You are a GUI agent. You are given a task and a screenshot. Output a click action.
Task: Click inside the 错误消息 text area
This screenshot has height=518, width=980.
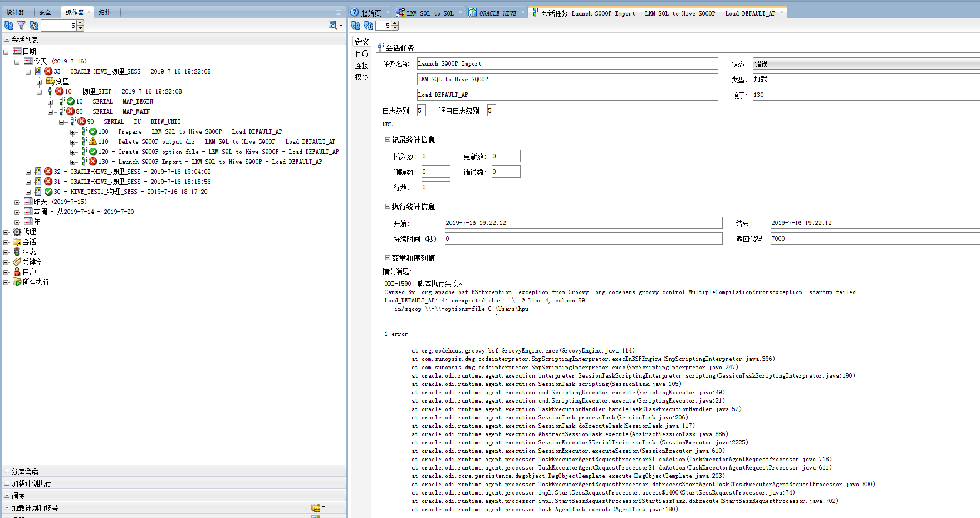coord(681,395)
